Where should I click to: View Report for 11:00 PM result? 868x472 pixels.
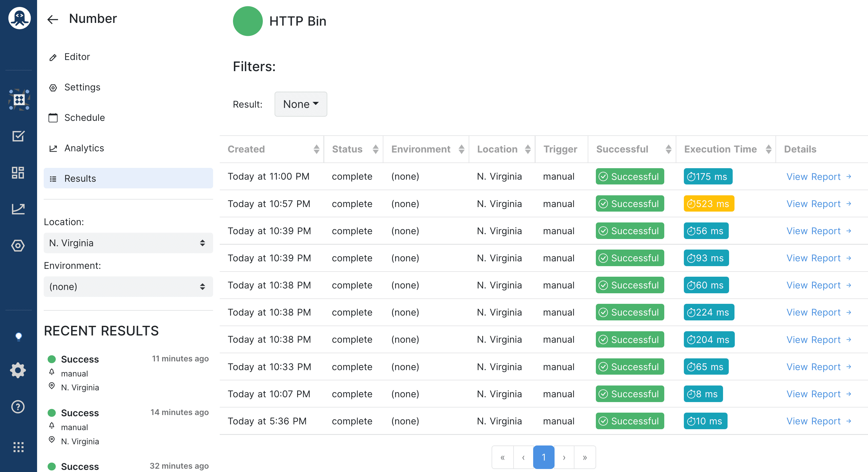click(819, 177)
